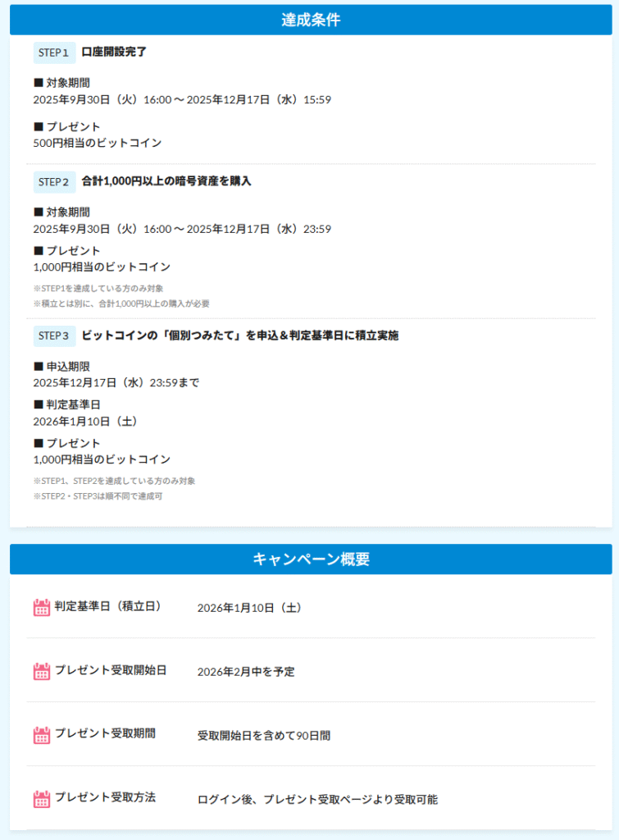This screenshot has width=619, height=840.
Task: Click the 口座開設完了 step title
Action: 114,52
